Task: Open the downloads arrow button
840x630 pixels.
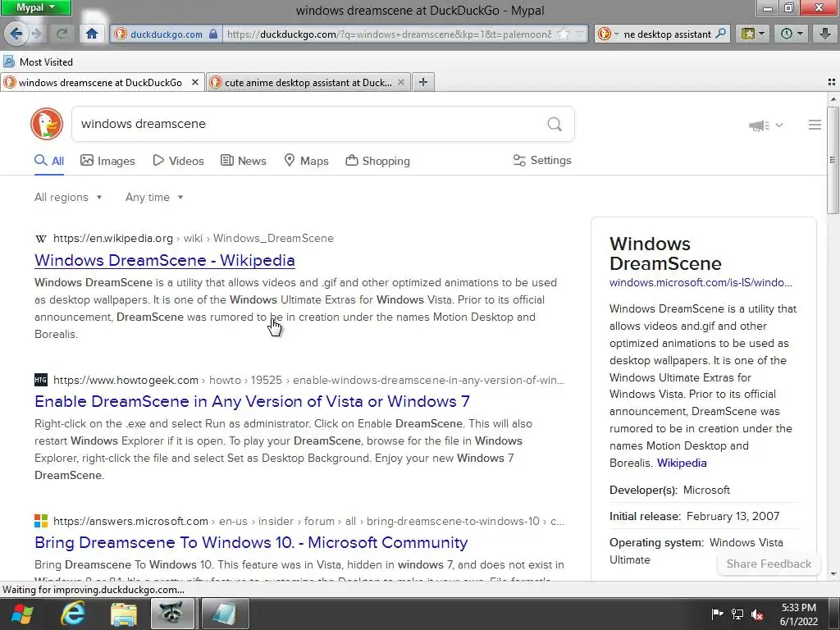Action: [x=825, y=34]
